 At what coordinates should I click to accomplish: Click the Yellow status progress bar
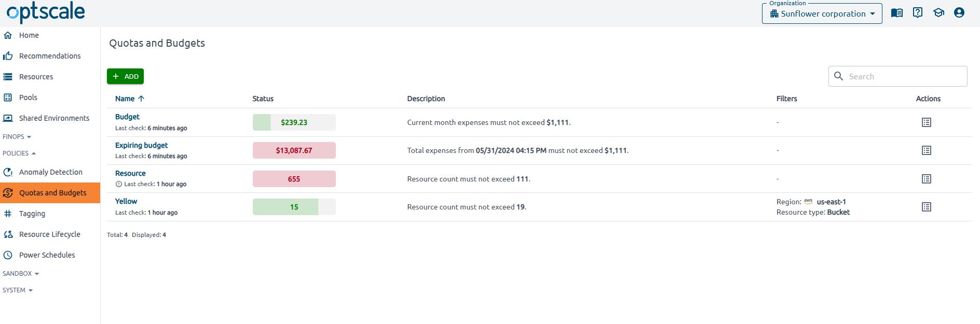[294, 207]
